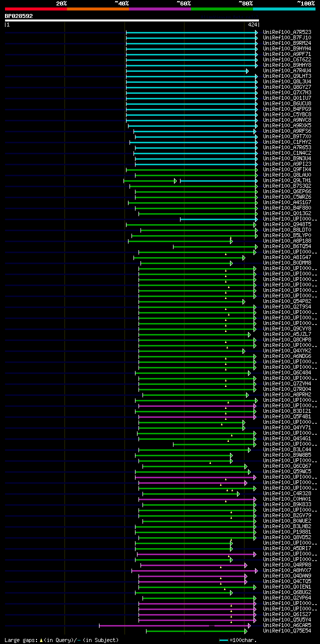Select label UniRef100_Q01IU7

pyautogui.click(x=287, y=98)
